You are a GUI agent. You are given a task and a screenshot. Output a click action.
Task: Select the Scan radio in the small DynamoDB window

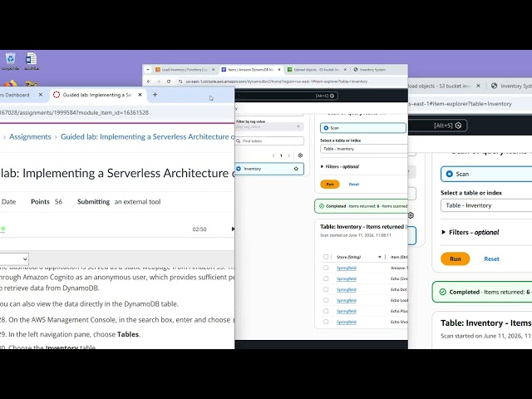(326, 128)
